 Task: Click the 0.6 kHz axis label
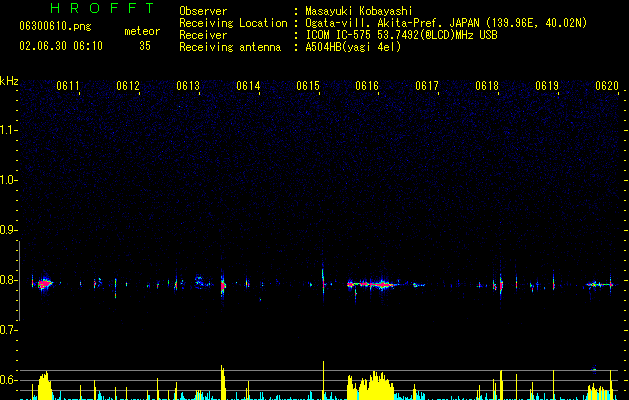point(8,380)
